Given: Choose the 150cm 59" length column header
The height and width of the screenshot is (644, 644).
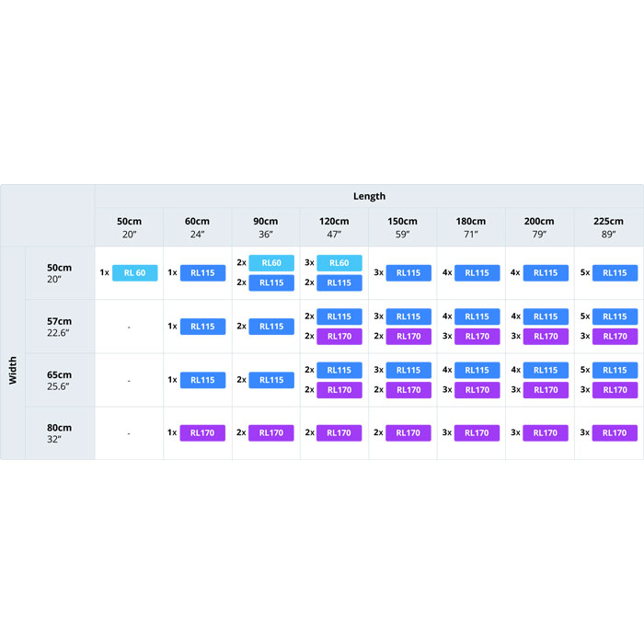Looking at the screenshot, I should click(403, 227).
